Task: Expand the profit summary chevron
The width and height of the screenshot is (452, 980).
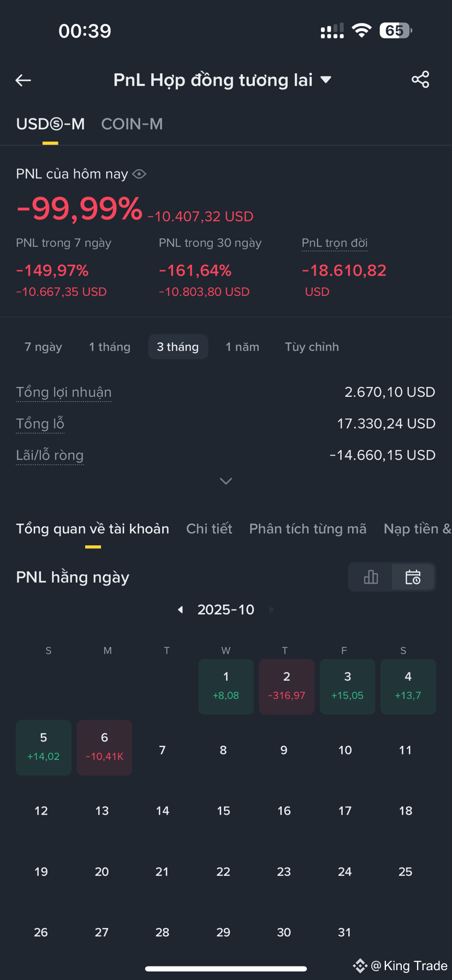Action: point(226,481)
